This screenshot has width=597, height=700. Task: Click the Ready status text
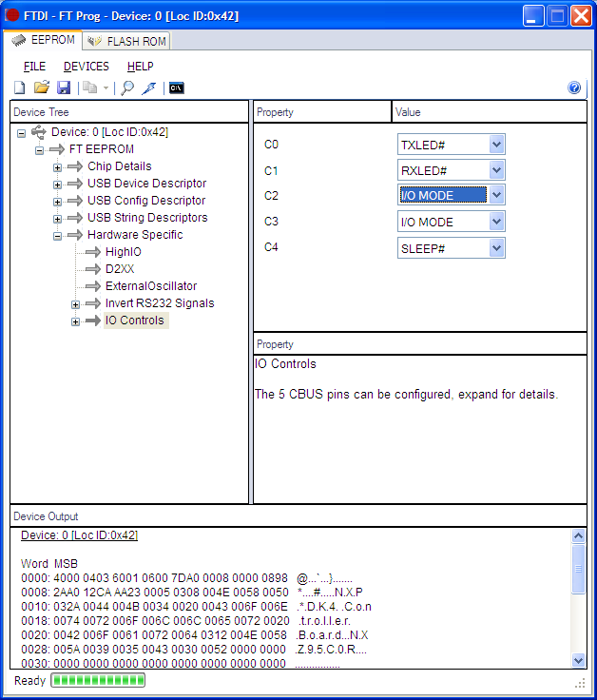click(29, 680)
